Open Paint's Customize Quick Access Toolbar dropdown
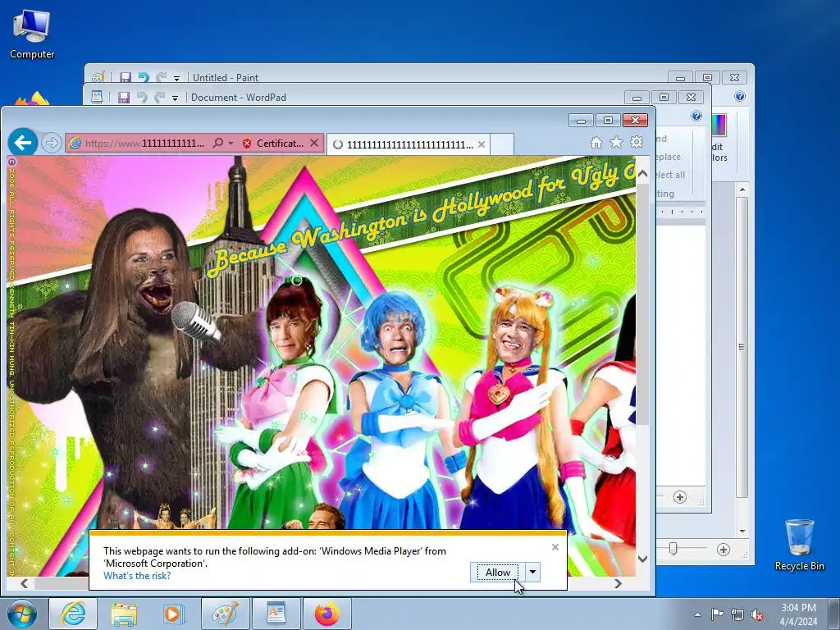This screenshot has width=840, height=630. tap(176, 78)
